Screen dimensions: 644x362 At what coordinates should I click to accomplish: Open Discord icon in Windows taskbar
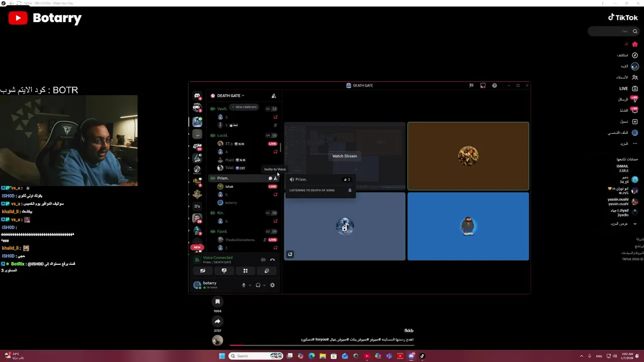pyautogui.click(x=412, y=356)
